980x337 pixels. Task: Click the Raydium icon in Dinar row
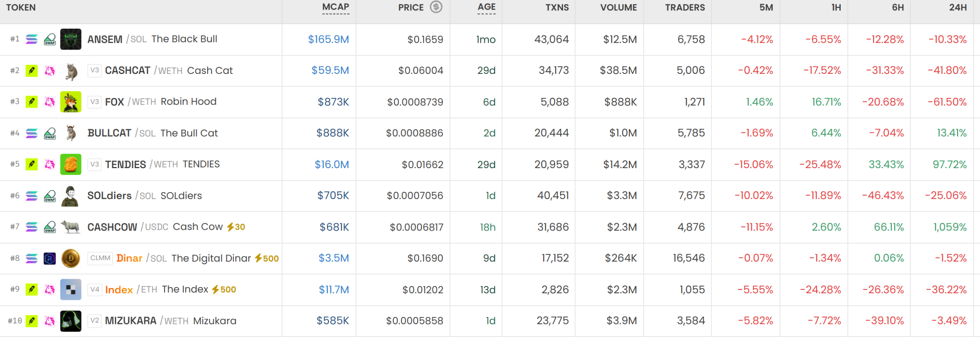[x=50, y=258]
